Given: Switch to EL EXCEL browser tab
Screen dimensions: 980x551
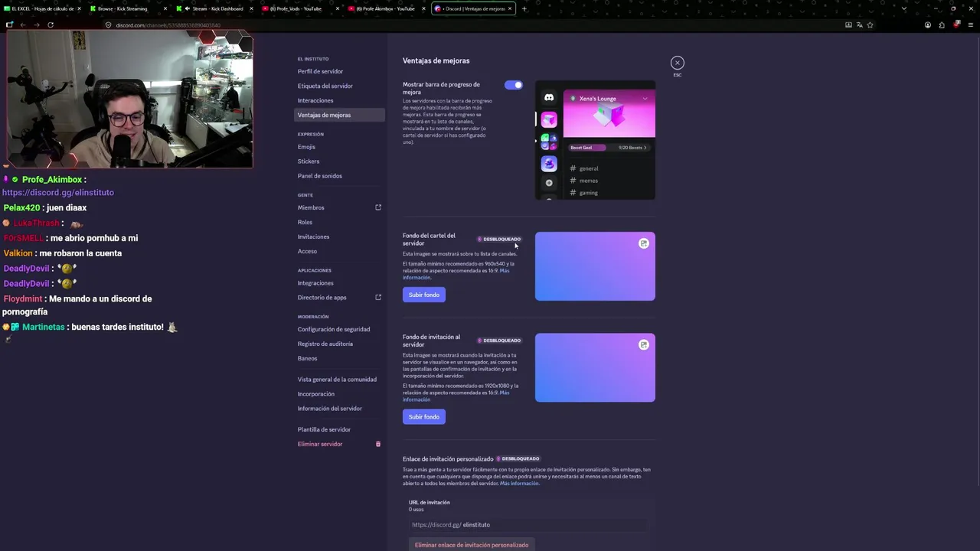Looking at the screenshot, I should [43, 8].
